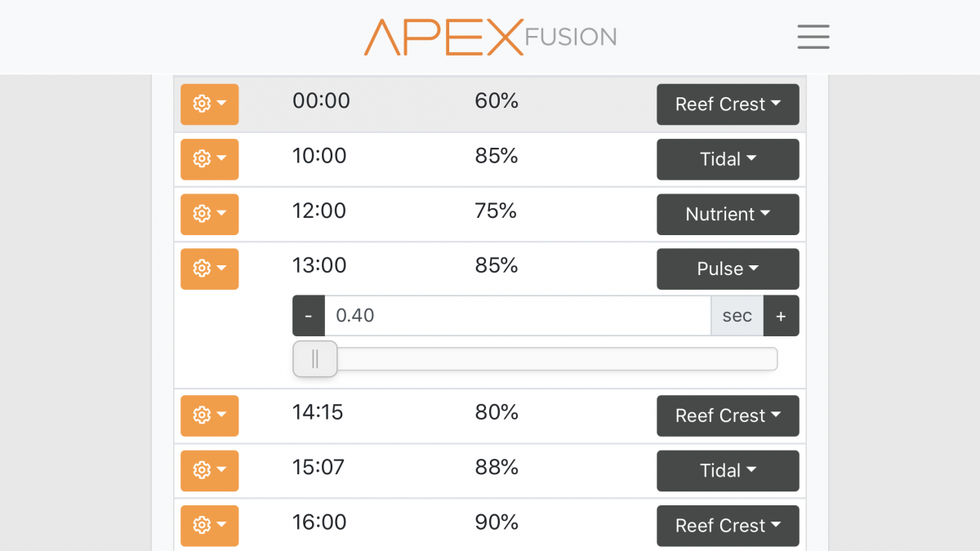Open gear settings for the 14:15 row
This screenshot has height=551, width=980.
click(209, 415)
